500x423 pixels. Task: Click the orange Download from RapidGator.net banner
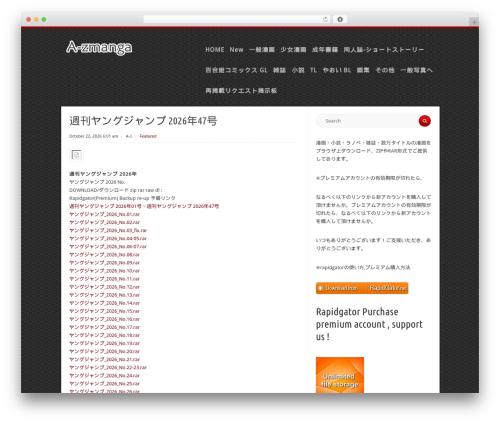(x=362, y=288)
